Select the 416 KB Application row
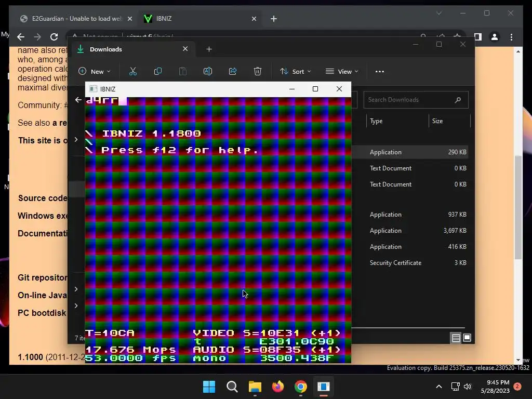The height and width of the screenshot is (399, 532). (410, 247)
